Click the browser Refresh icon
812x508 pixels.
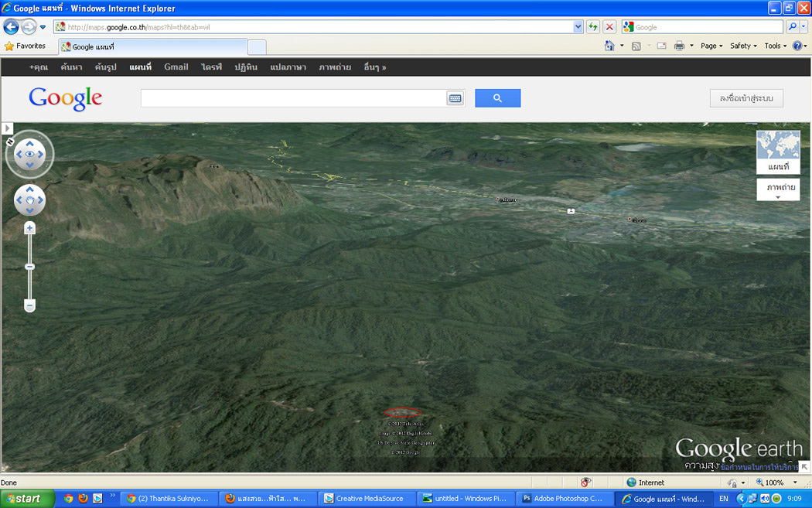coord(593,27)
